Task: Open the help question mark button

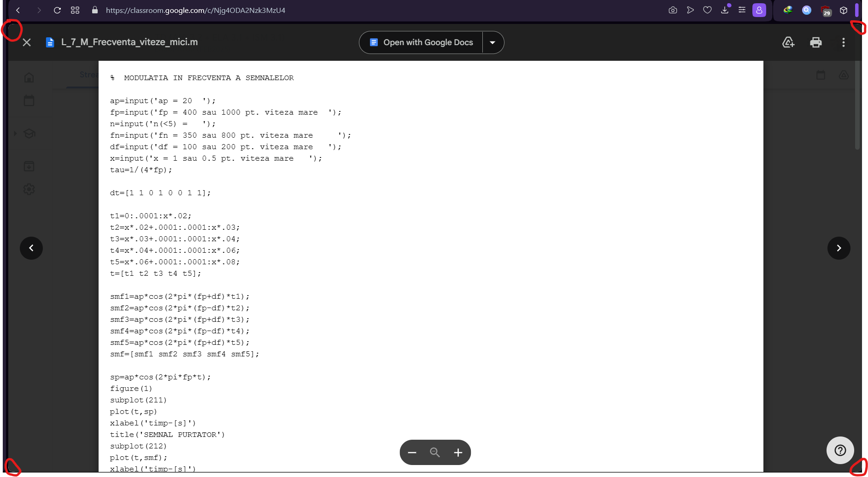Action: coord(840,450)
